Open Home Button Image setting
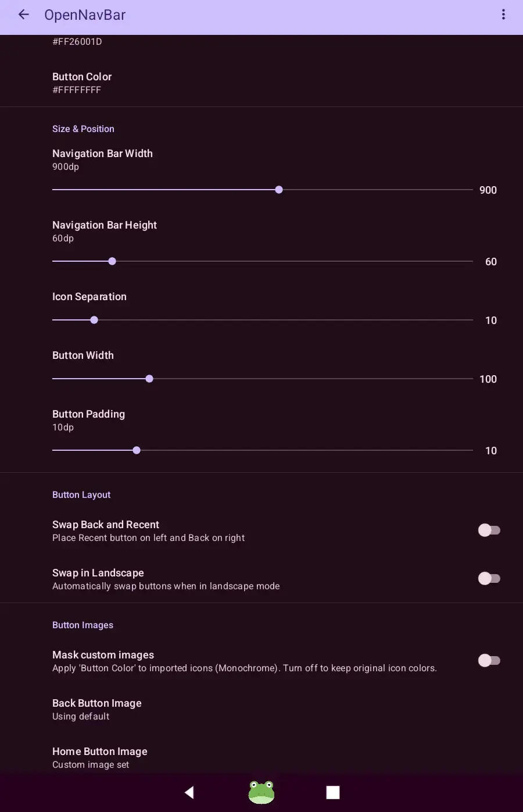 pyautogui.click(x=99, y=757)
